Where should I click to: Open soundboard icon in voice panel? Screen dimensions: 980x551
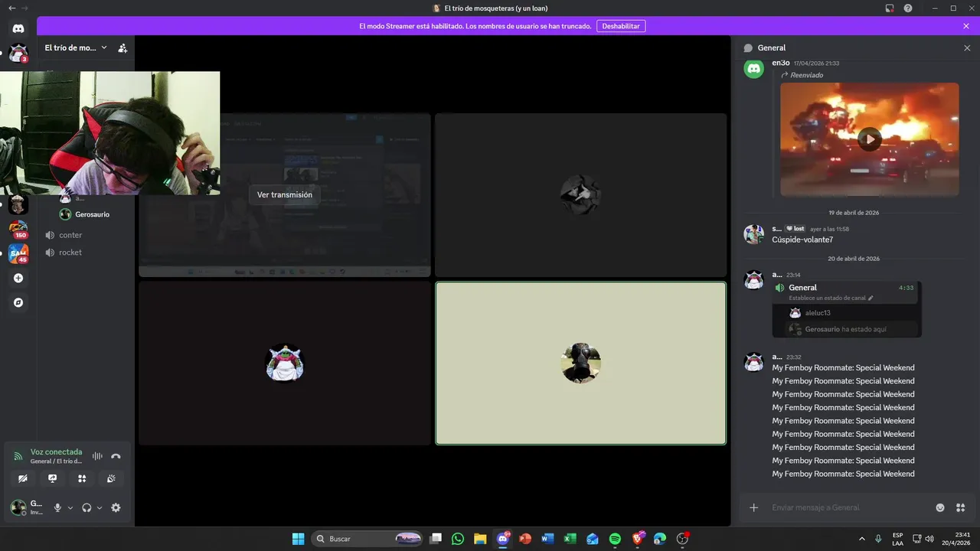pos(111,478)
